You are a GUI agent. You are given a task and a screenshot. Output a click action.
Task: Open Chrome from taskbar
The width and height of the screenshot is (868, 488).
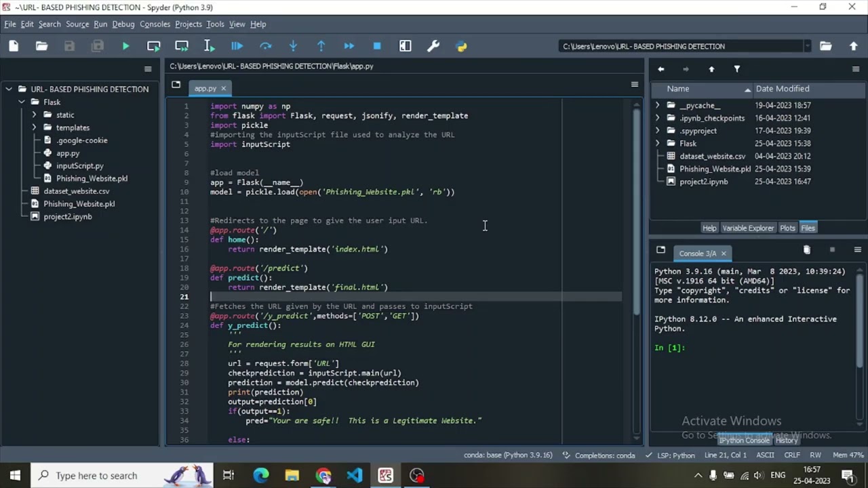click(x=323, y=476)
